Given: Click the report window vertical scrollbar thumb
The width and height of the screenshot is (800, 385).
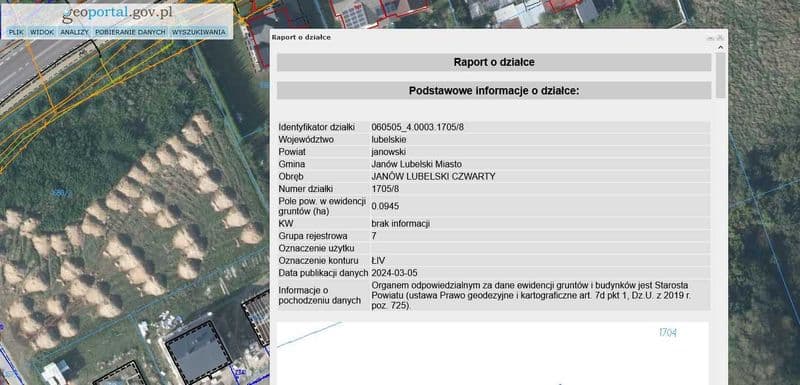Looking at the screenshot, I should (720, 75).
